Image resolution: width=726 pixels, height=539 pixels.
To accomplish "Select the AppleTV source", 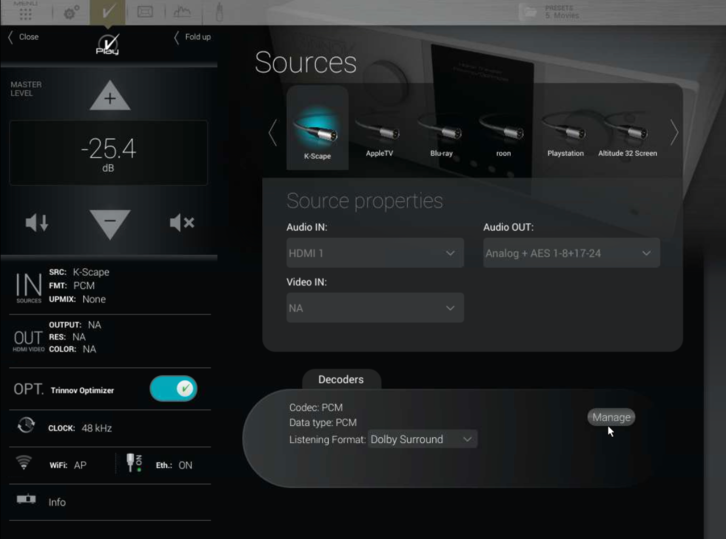I will coord(379,134).
